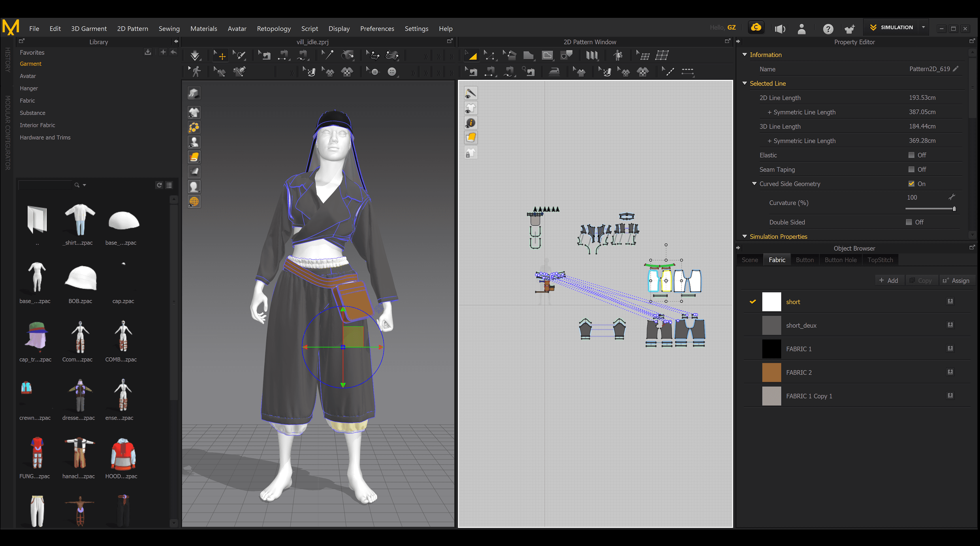This screenshot has width=980, height=546.
Task: Open the Sewing menu
Action: click(x=169, y=29)
